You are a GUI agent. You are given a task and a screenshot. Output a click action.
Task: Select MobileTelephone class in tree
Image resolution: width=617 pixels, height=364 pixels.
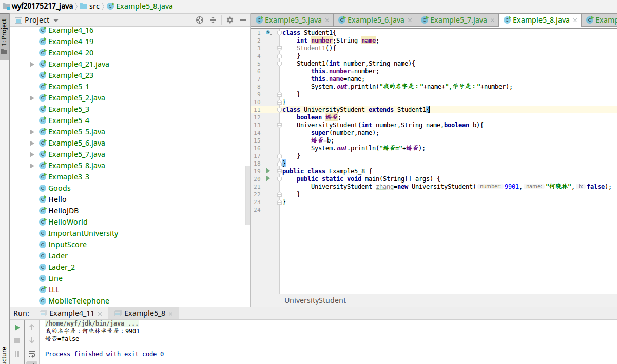pos(79,301)
